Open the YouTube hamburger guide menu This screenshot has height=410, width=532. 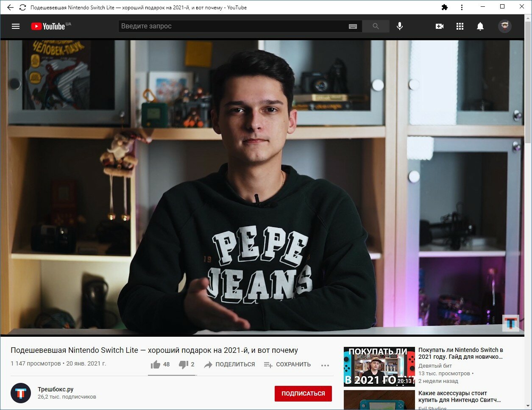point(16,26)
